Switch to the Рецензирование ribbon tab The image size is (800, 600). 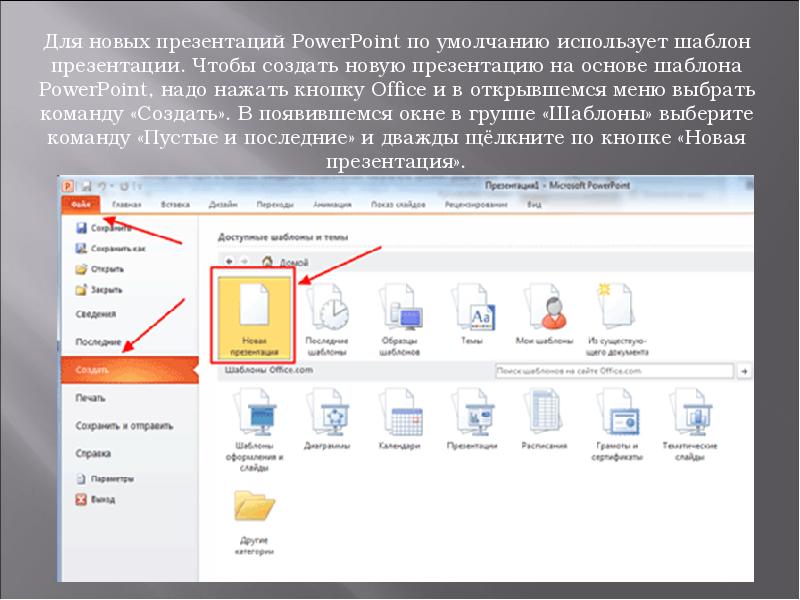[476, 205]
